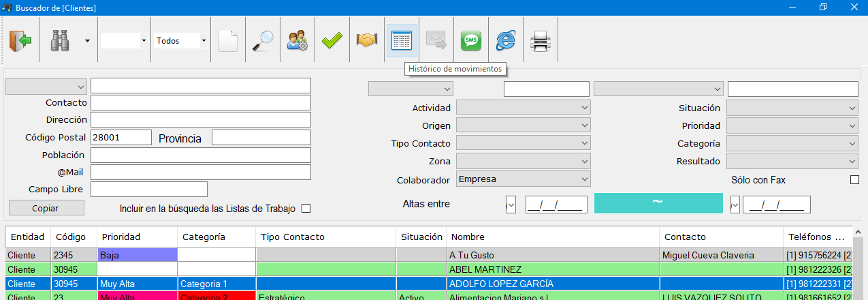The image size is (868, 300).
Task: Click the blank new document icon
Action: (227, 41)
